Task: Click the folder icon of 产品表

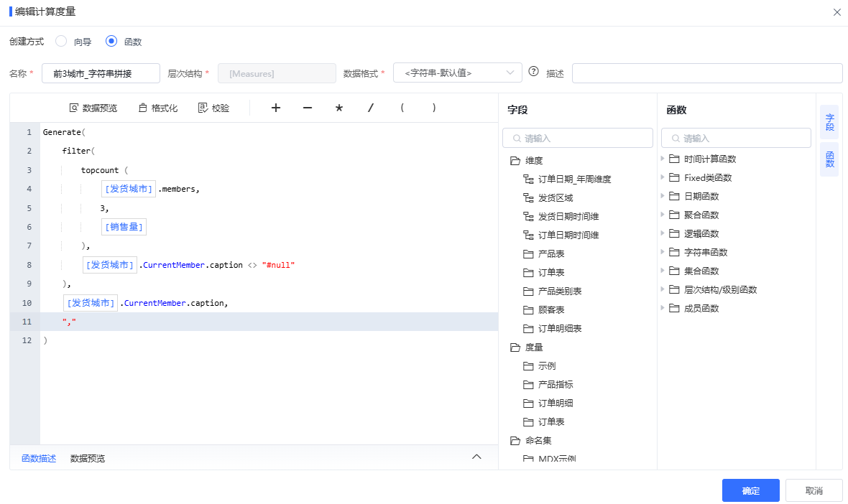Action: click(528, 254)
